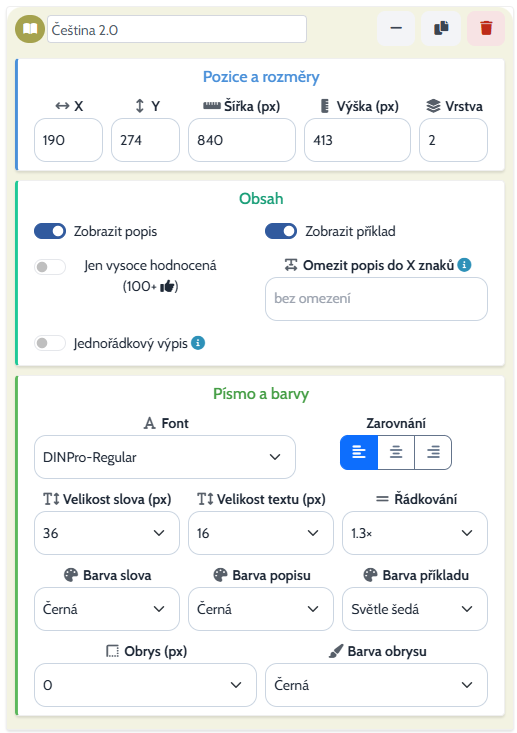Align text left in Zarovnání

(359, 452)
